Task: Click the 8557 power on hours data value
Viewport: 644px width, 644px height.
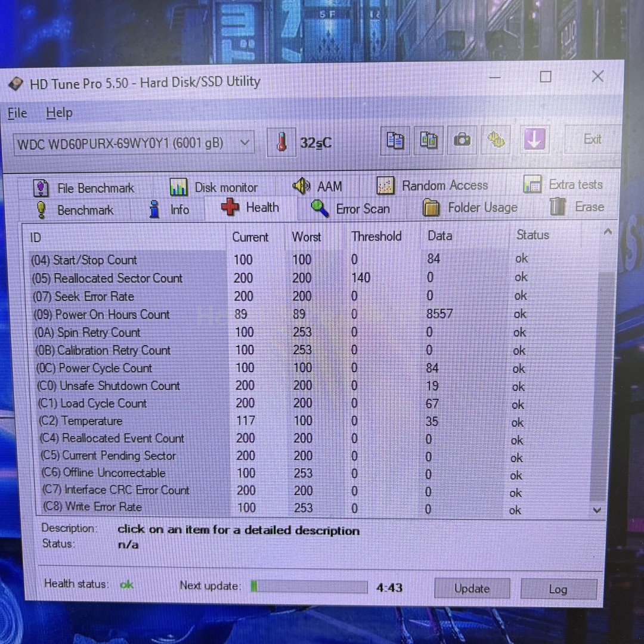Action: pyautogui.click(x=439, y=314)
